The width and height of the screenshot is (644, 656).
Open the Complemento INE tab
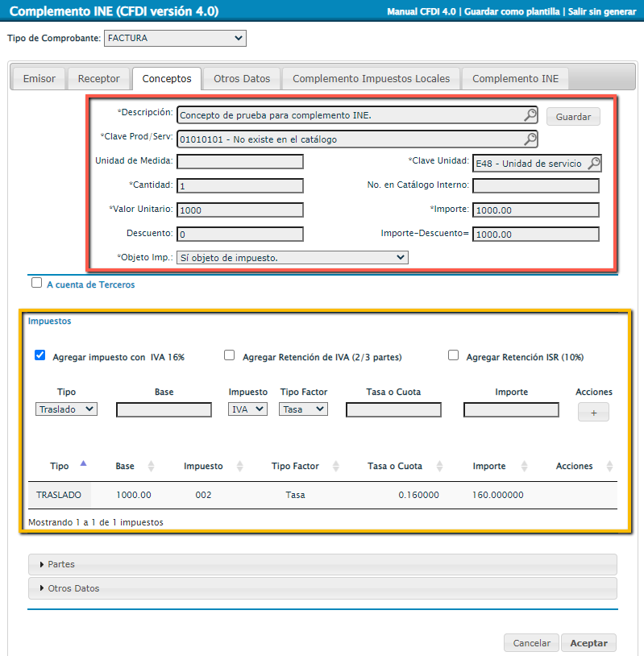coord(516,79)
